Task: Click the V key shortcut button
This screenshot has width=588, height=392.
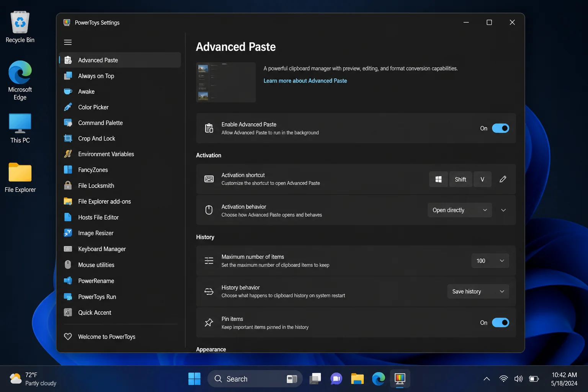Action: click(482, 179)
